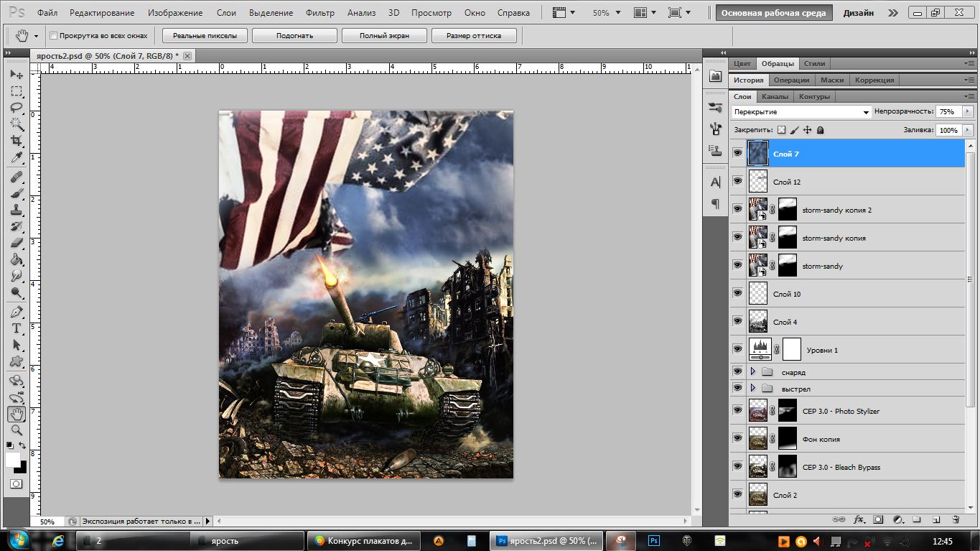Click the 'Подогнать' button
The image size is (980, 551).
(x=294, y=36)
